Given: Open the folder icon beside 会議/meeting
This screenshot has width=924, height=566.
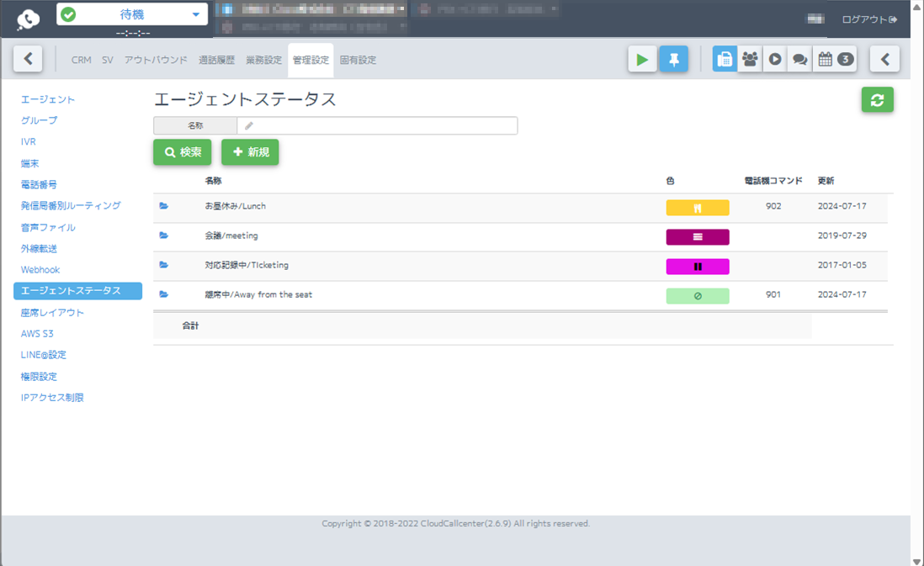Looking at the screenshot, I should [163, 235].
